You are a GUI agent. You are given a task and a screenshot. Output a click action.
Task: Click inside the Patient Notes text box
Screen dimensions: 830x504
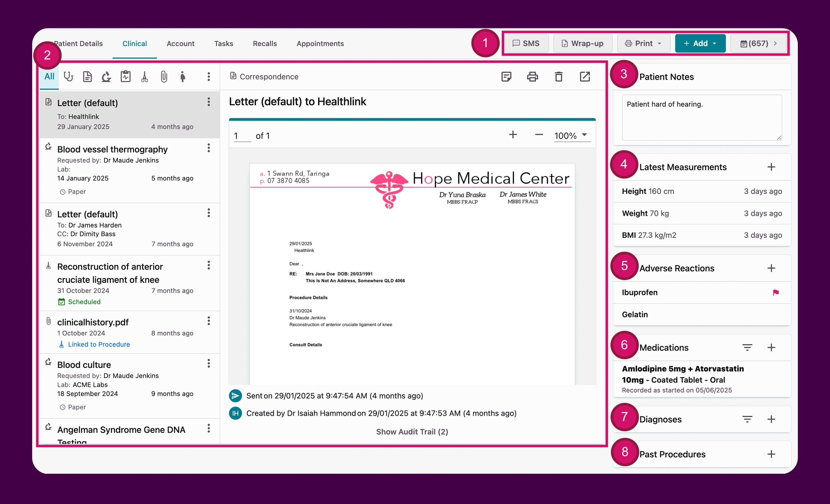(x=702, y=118)
